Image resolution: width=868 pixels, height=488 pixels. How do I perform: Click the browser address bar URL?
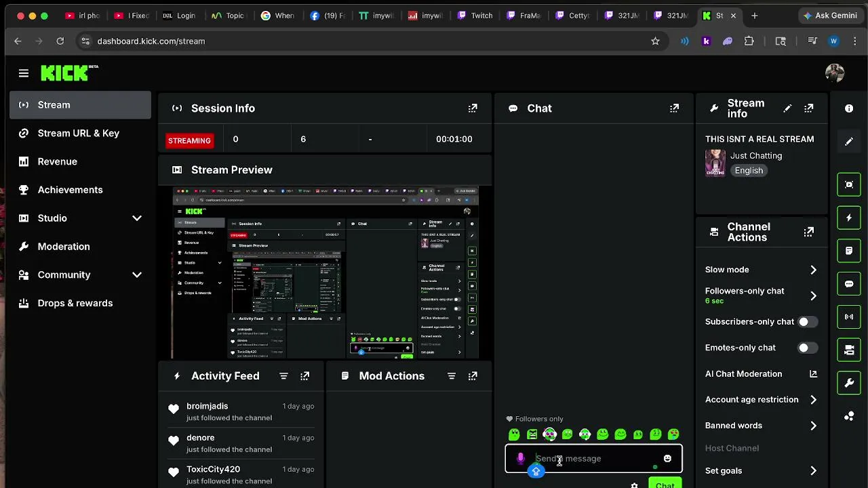point(151,41)
